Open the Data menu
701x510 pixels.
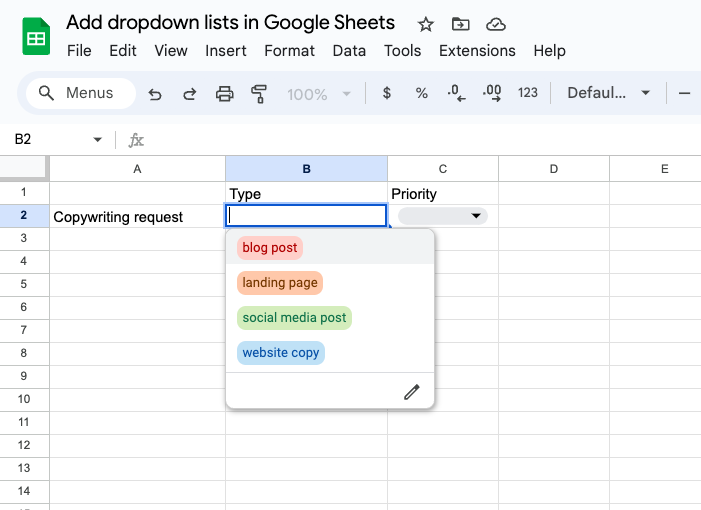pos(349,51)
